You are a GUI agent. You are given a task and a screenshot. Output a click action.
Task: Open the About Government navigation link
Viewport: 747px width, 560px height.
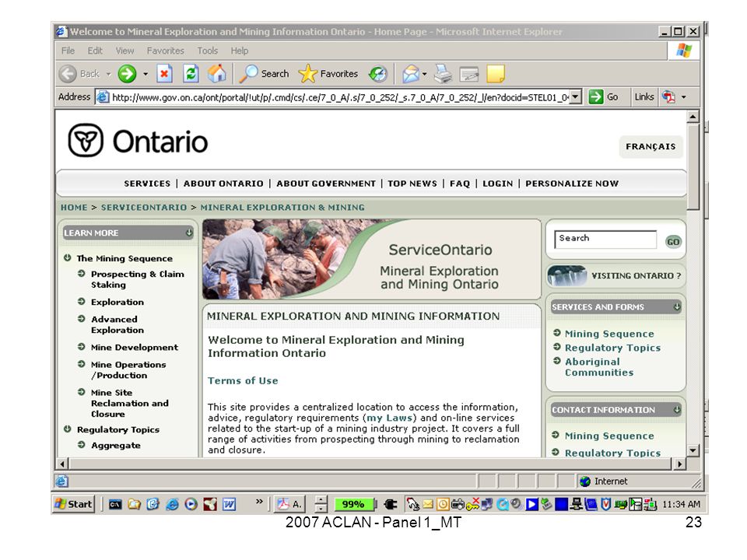click(326, 184)
